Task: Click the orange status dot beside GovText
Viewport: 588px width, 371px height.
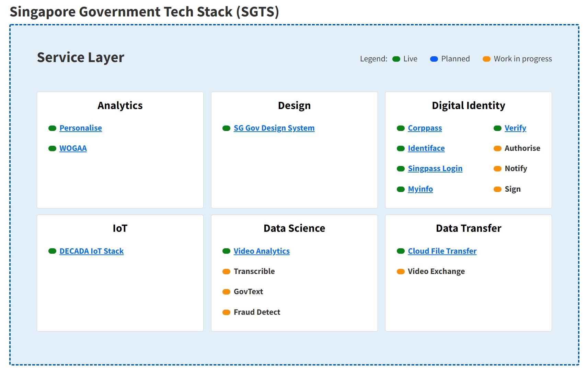Action: [x=226, y=292]
